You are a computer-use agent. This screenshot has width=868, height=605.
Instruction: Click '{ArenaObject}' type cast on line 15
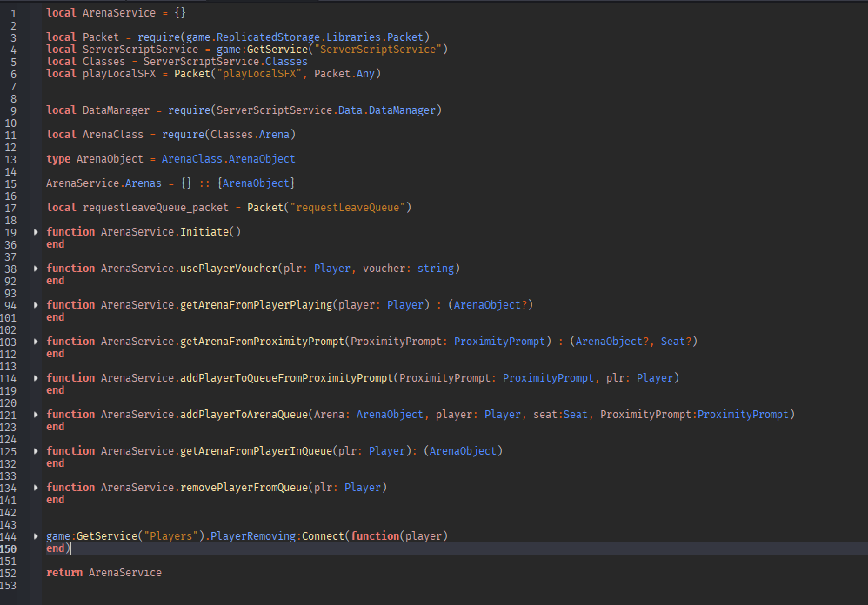click(x=256, y=183)
